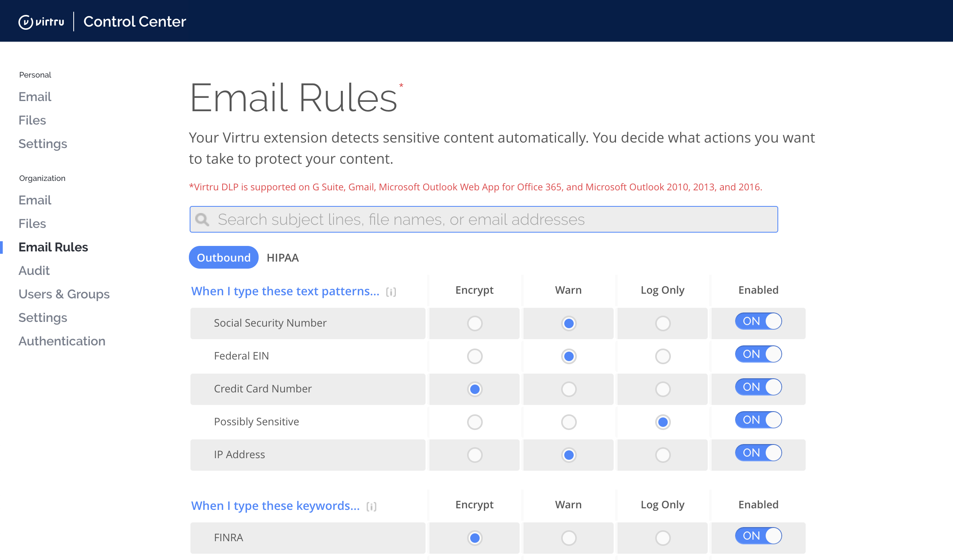Focus the search subject lines field
Image resolution: width=953 pixels, height=560 pixels.
tap(484, 219)
